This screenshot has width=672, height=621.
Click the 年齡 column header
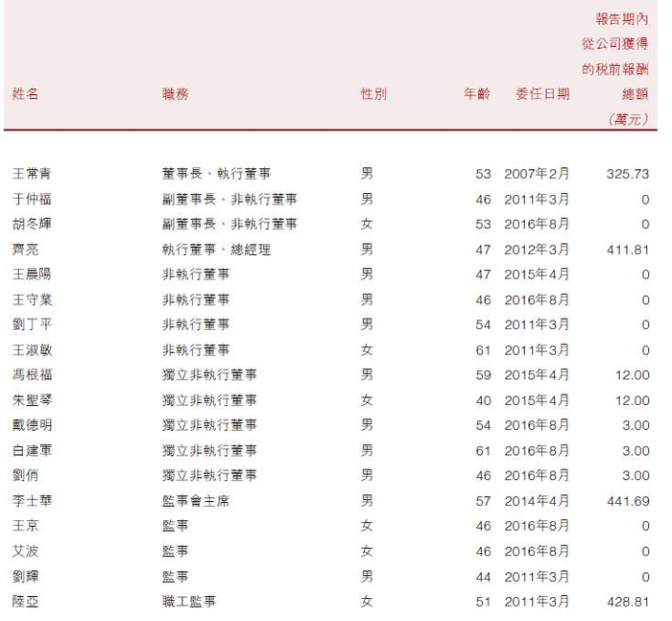pyautogui.click(x=477, y=93)
